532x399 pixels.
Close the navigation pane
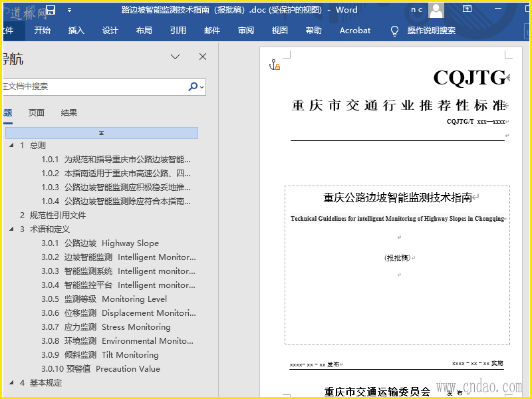point(203,57)
